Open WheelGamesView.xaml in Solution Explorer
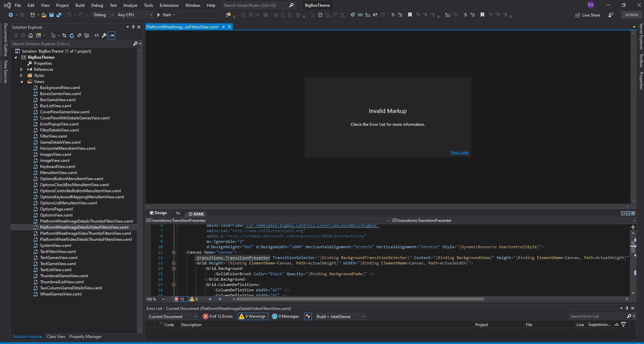644x344 pixels. tap(61, 294)
